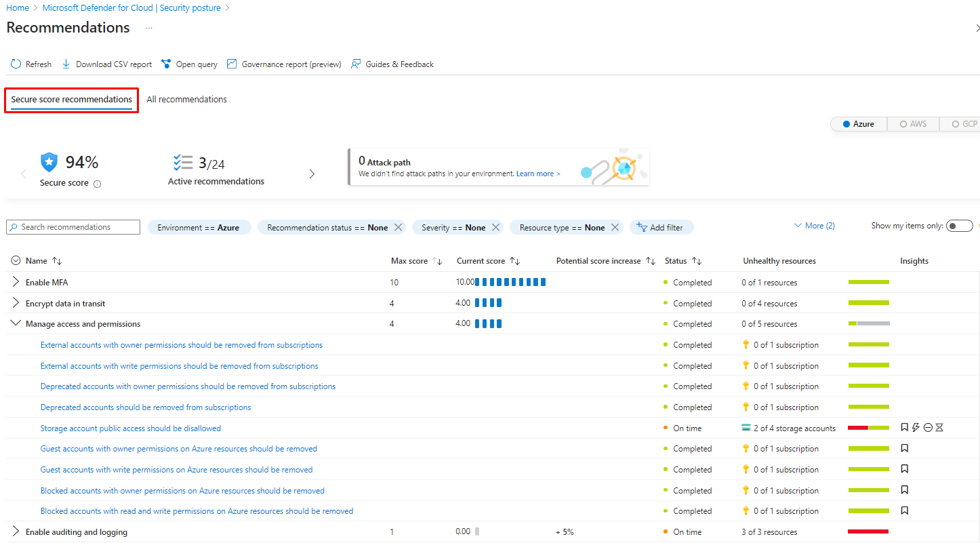The width and height of the screenshot is (980, 543).
Task: Click the red health bar for auditing and logging
Action: point(867,532)
